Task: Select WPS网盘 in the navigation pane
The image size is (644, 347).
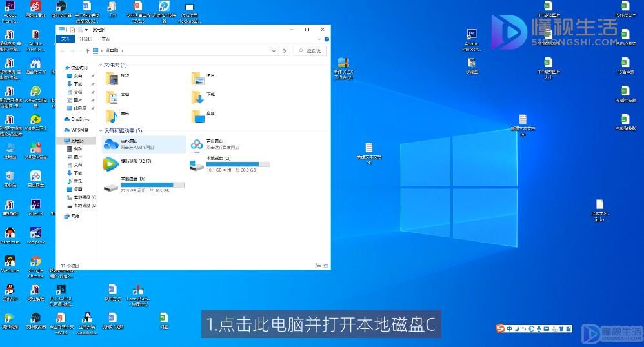Action: 76,130
